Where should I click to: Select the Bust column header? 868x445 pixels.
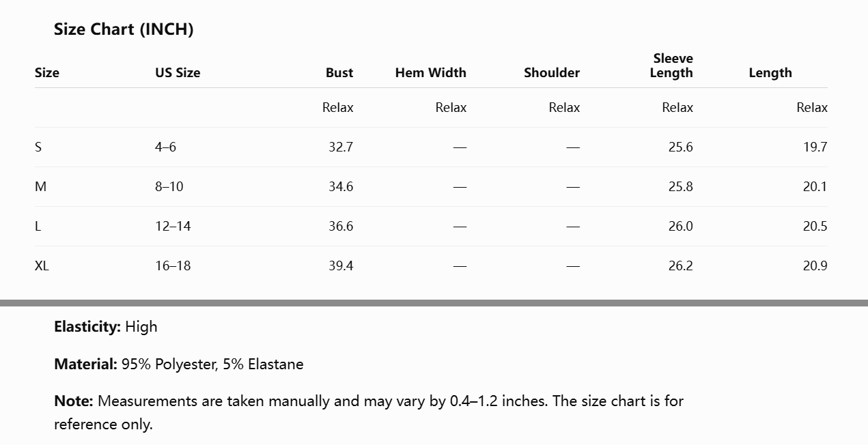tap(339, 72)
